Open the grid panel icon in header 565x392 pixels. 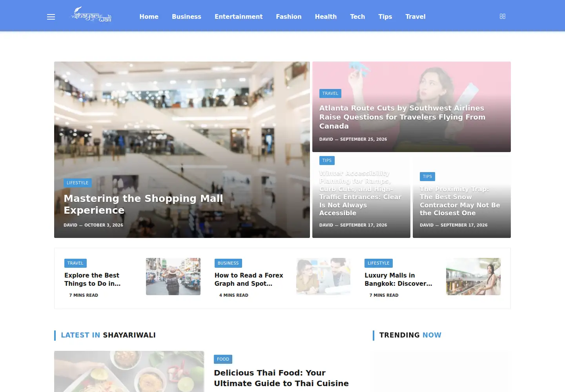[x=503, y=16]
